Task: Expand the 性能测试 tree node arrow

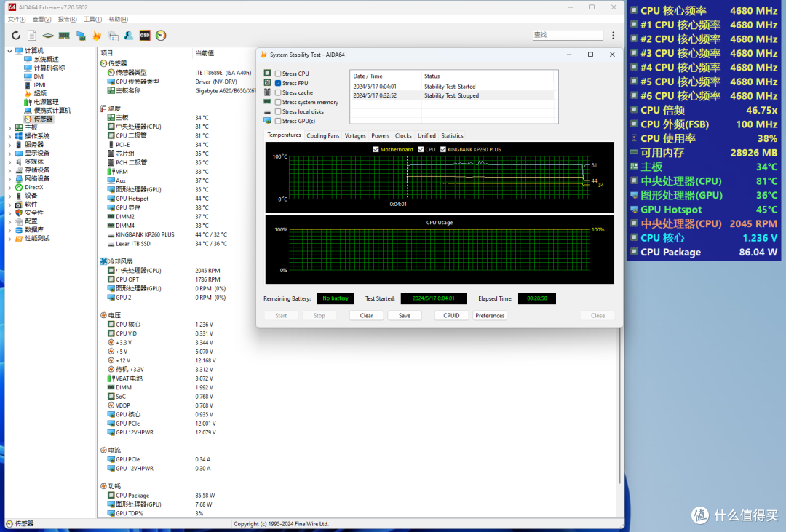Action: (9, 239)
